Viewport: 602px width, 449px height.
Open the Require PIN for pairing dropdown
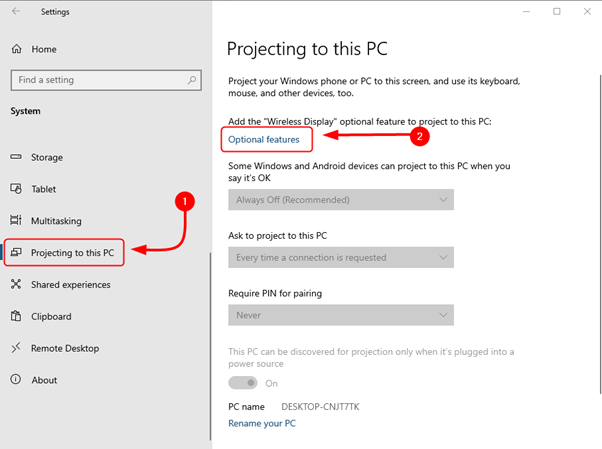coord(341,315)
